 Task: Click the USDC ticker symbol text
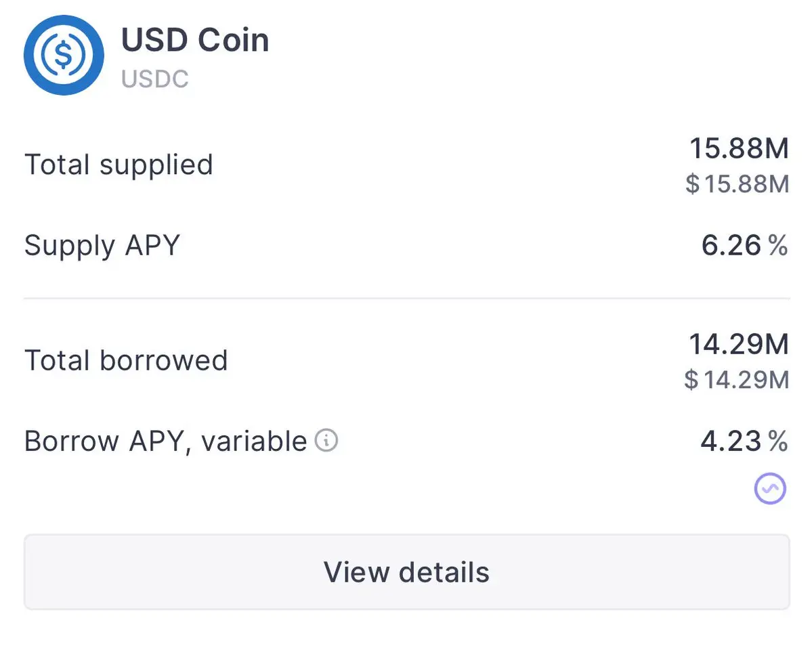[155, 79]
